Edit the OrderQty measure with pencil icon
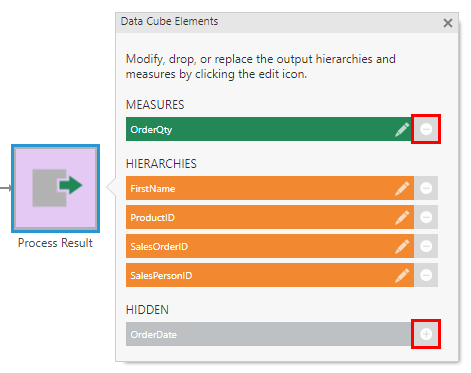This screenshot has width=471, height=373. coord(402,129)
